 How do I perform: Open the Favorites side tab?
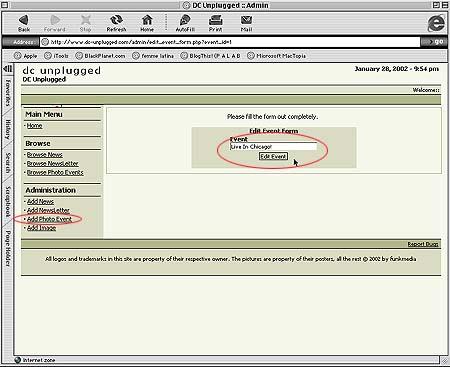(8, 93)
